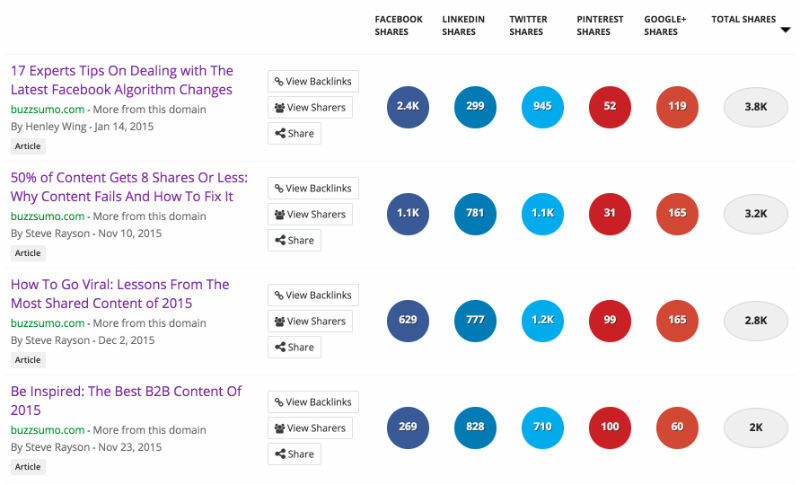Share the How To Go Viral article

(x=294, y=347)
